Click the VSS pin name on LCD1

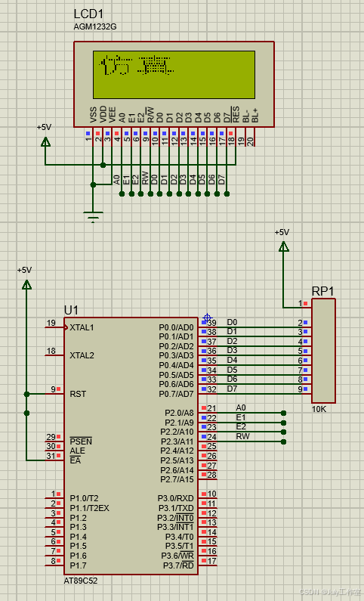[x=93, y=115]
